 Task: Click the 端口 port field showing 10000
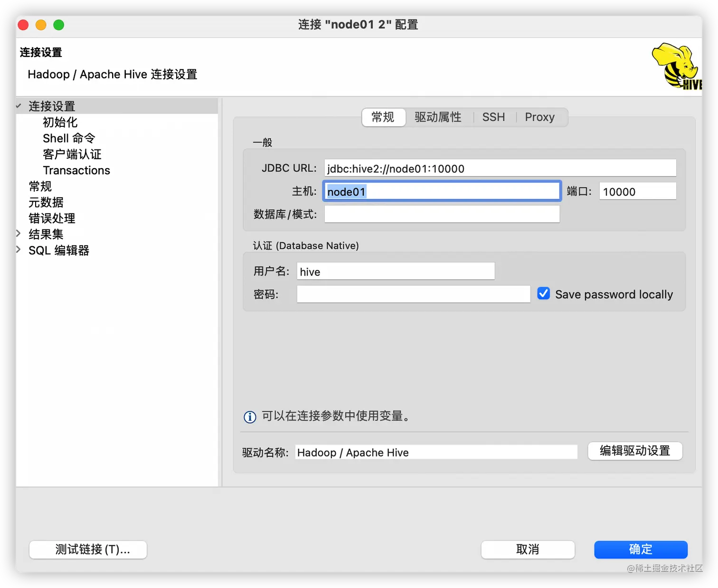[x=638, y=191]
